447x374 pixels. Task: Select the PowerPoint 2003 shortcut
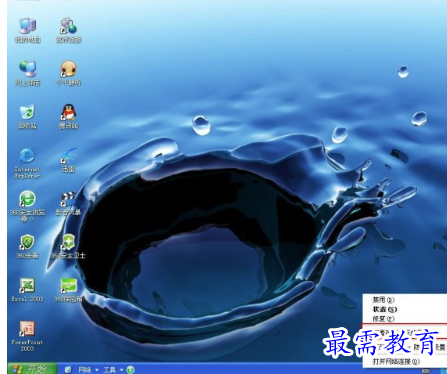coord(27,336)
